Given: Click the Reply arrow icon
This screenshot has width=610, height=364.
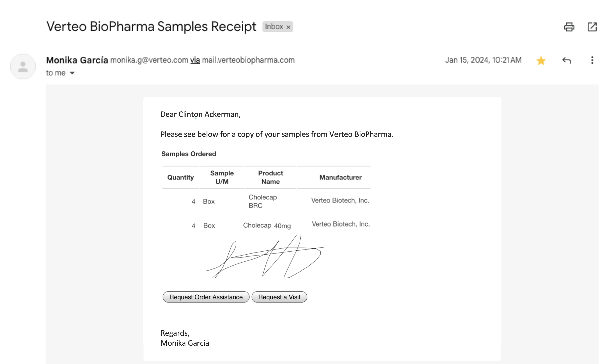Looking at the screenshot, I should click(x=567, y=60).
